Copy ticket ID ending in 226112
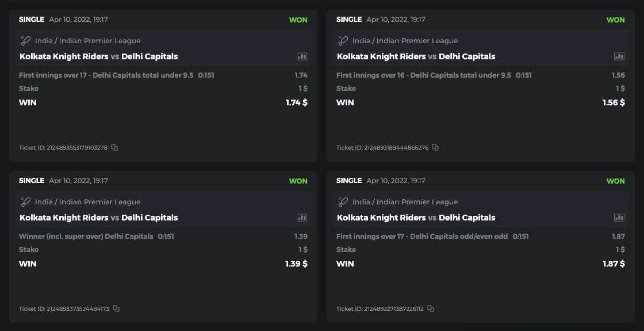The width and height of the screenshot is (644, 331). pos(431,309)
